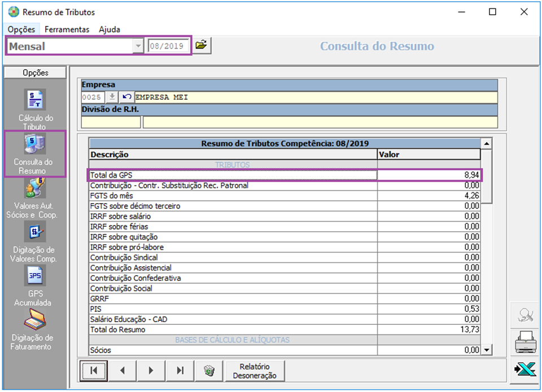Go to the first record
This screenshot has height=392, width=542.
coord(94,371)
